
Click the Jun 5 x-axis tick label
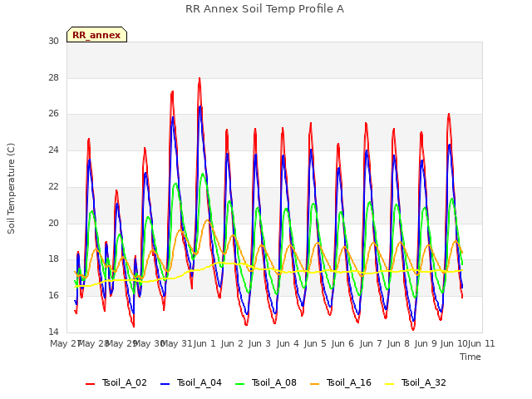point(315,343)
